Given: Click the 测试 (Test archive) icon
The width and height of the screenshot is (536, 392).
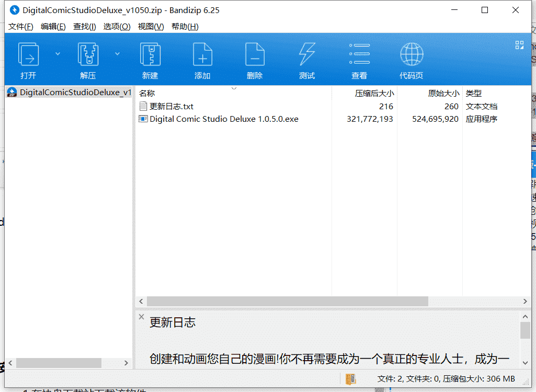Looking at the screenshot, I should [x=307, y=60].
